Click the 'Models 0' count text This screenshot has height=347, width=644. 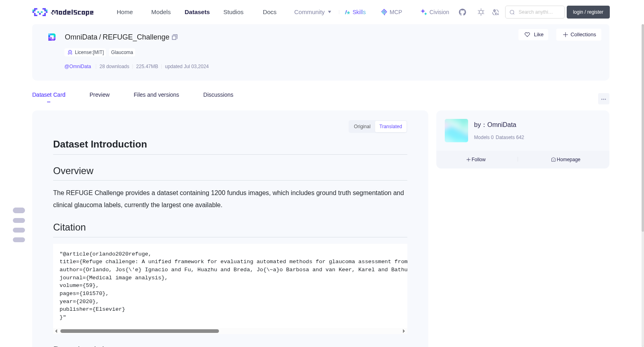484,137
